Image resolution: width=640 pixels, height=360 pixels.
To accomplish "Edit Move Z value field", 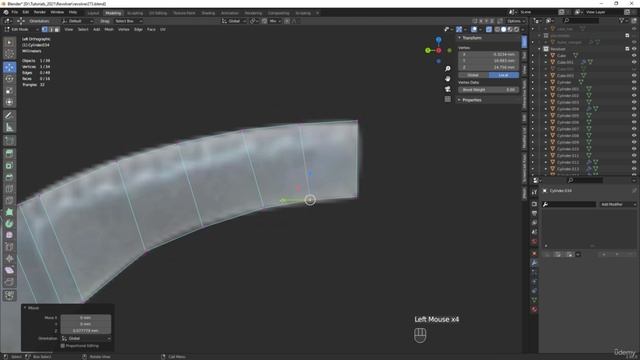I will tap(86, 331).
